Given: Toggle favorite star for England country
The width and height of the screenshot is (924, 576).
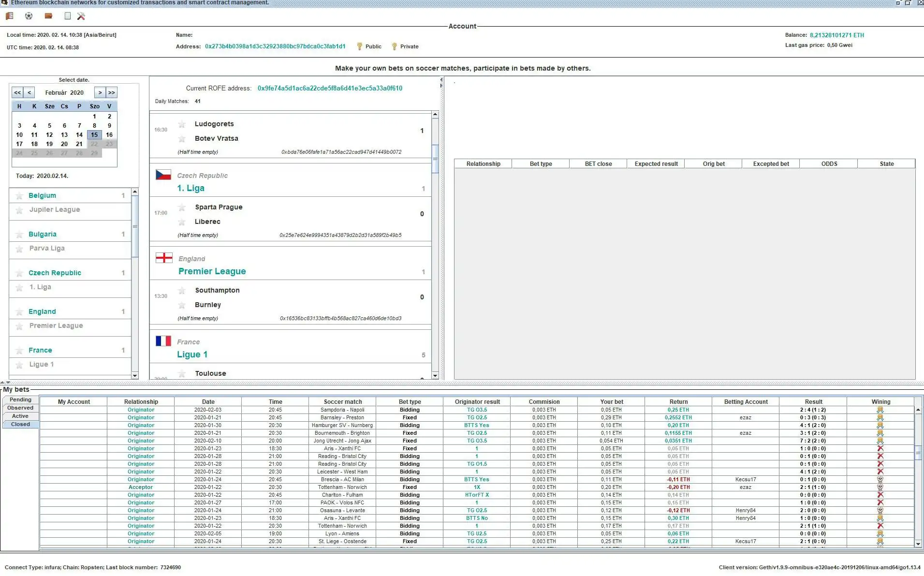Looking at the screenshot, I should 19,312.
